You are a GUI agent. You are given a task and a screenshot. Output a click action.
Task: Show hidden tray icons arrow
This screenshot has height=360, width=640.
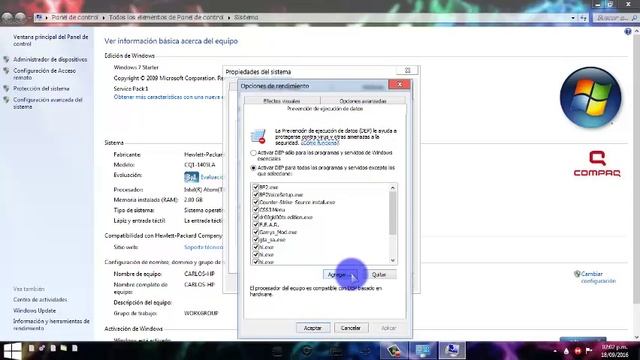click(555, 351)
